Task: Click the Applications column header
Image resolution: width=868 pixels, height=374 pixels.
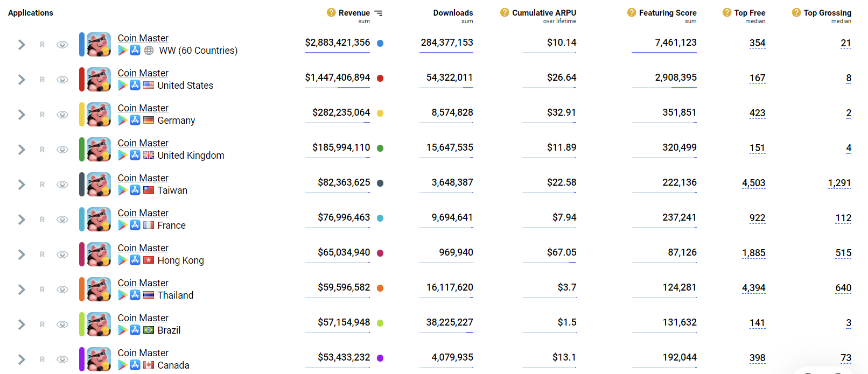Action: tap(31, 13)
